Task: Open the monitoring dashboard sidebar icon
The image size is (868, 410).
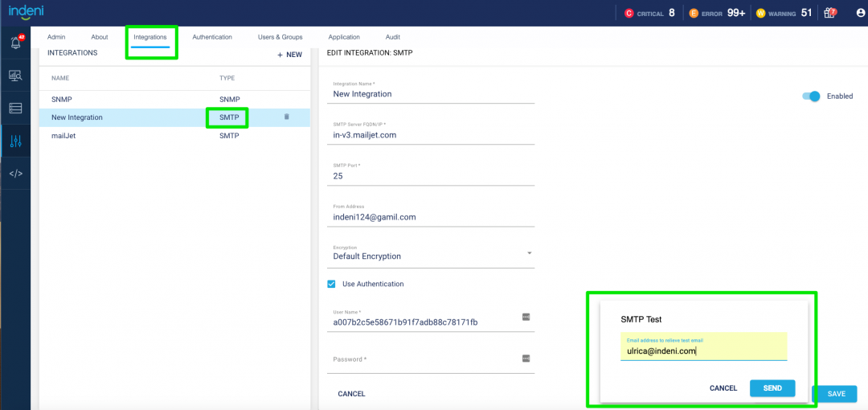Action: [15, 76]
